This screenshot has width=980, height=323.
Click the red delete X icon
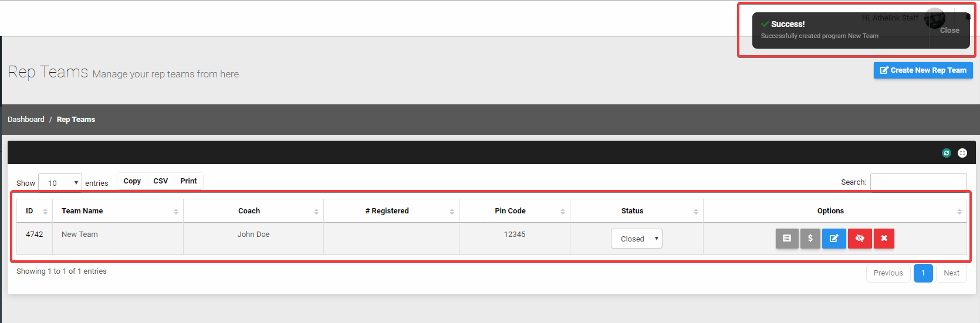884,239
